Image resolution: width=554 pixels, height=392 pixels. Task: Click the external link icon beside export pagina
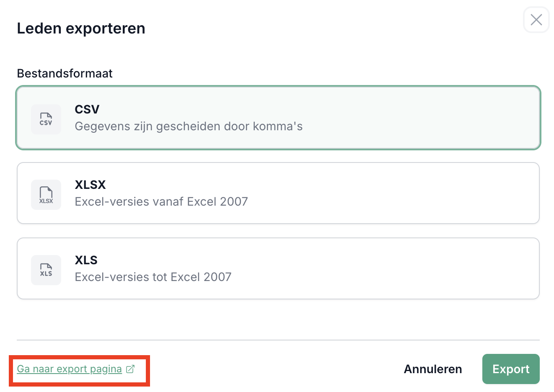[130, 369]
